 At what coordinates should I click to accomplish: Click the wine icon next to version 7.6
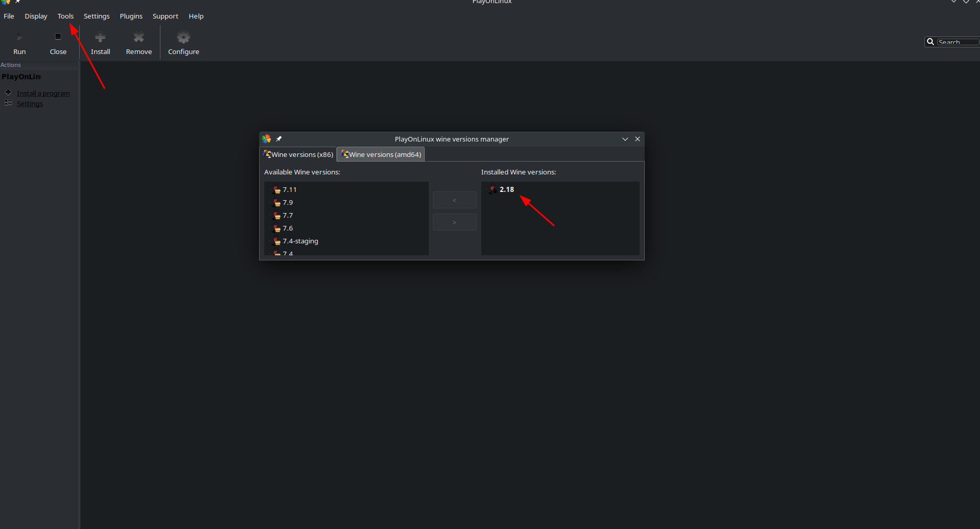point(277,228)
